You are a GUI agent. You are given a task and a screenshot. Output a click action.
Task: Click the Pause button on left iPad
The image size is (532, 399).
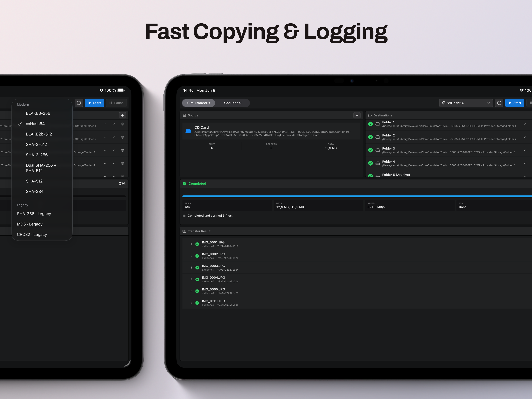pyautogui.click(x=116, y=103)
